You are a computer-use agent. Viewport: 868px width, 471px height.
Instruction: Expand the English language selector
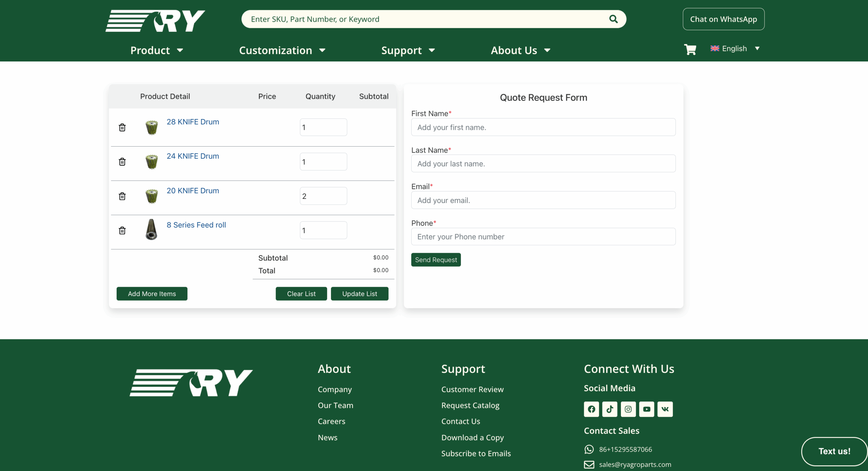point(735,49)
